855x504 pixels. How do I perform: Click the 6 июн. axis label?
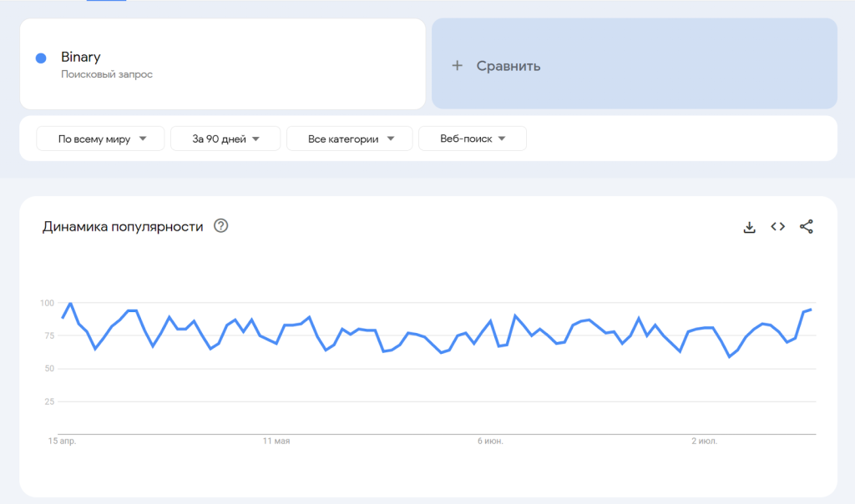tap(490, 441)
